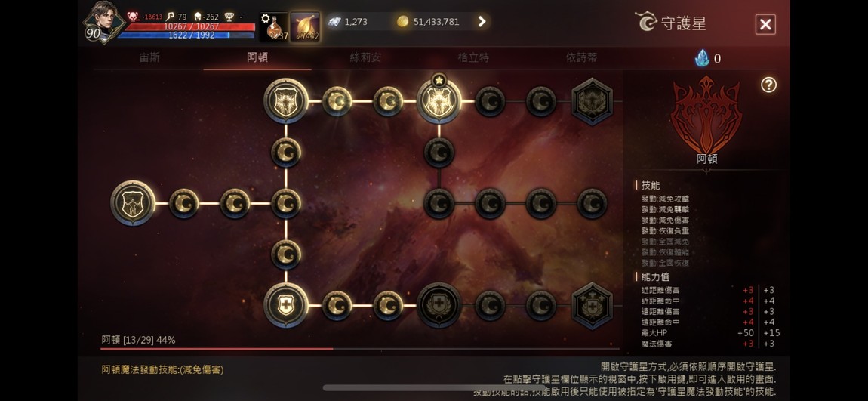Close the 守護星 screen with X
The width and height of the screenshot is (868, 401).
[765, 24]
